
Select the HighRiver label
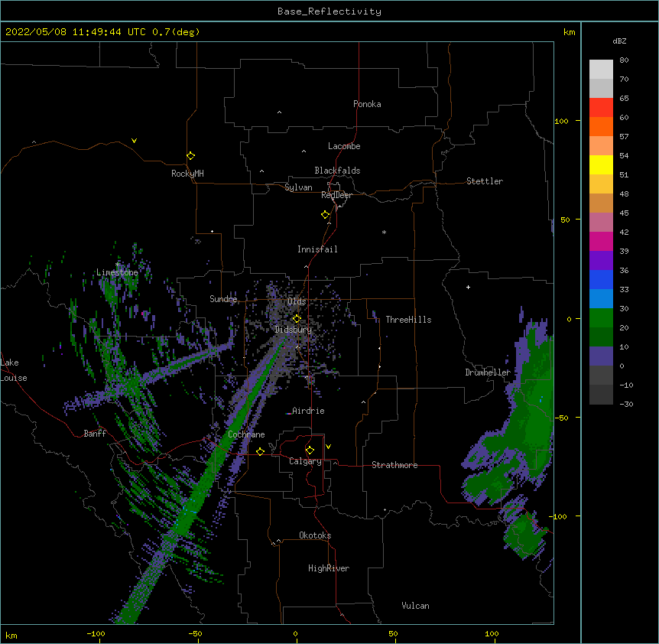[x=329, y=568]
